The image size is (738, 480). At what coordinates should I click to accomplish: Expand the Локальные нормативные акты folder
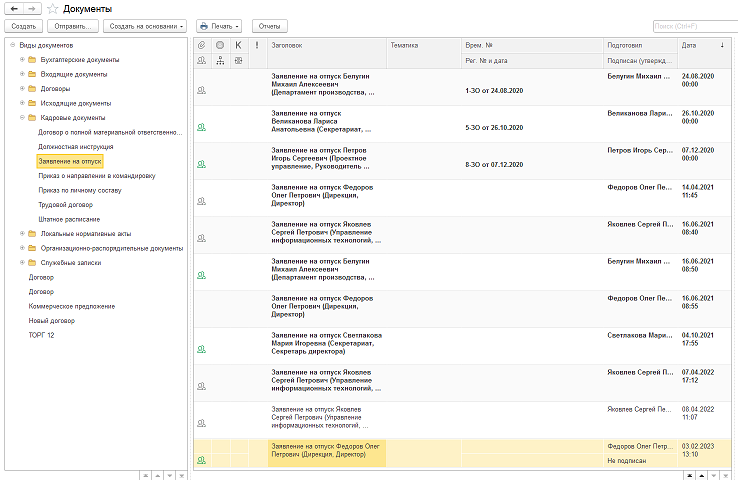click(x=22, y=233)
